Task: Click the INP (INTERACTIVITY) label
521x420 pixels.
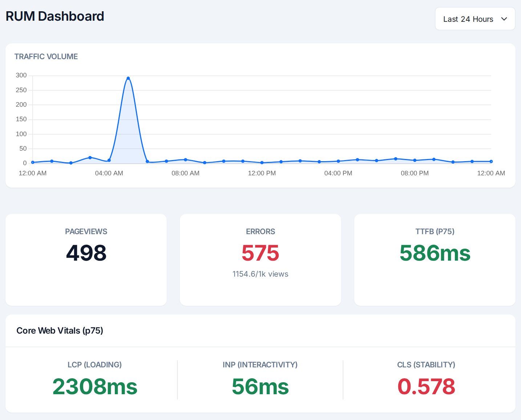Action: click(x=260, y=365)
